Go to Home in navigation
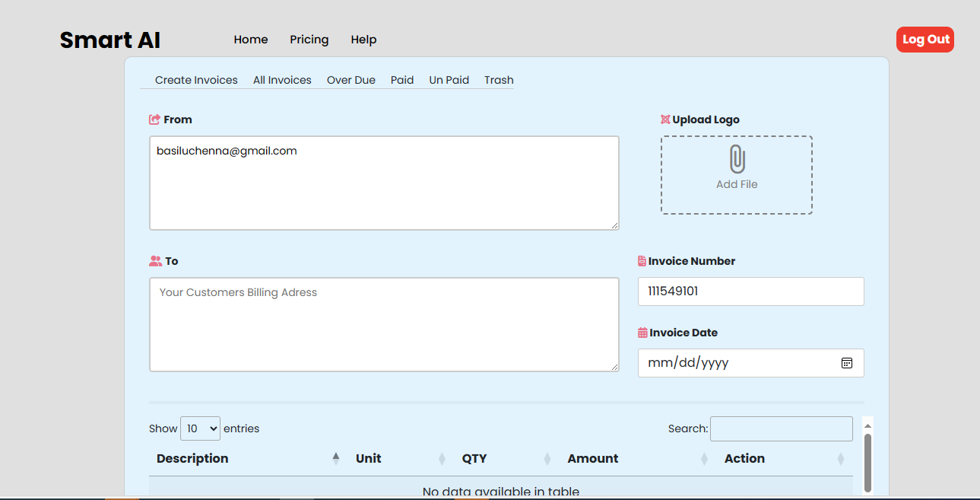The image size is (980, 500). 251,40
